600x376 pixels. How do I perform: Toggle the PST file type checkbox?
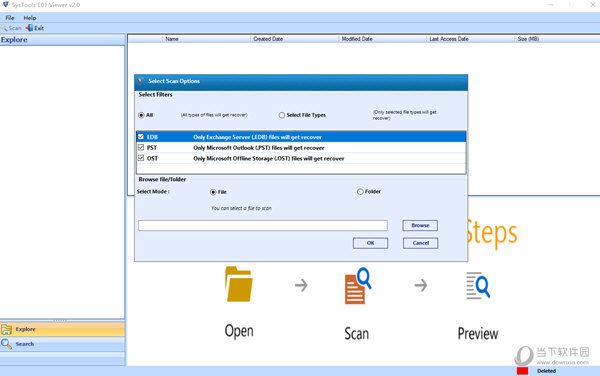pyautogui.click(x=141, y=147)
